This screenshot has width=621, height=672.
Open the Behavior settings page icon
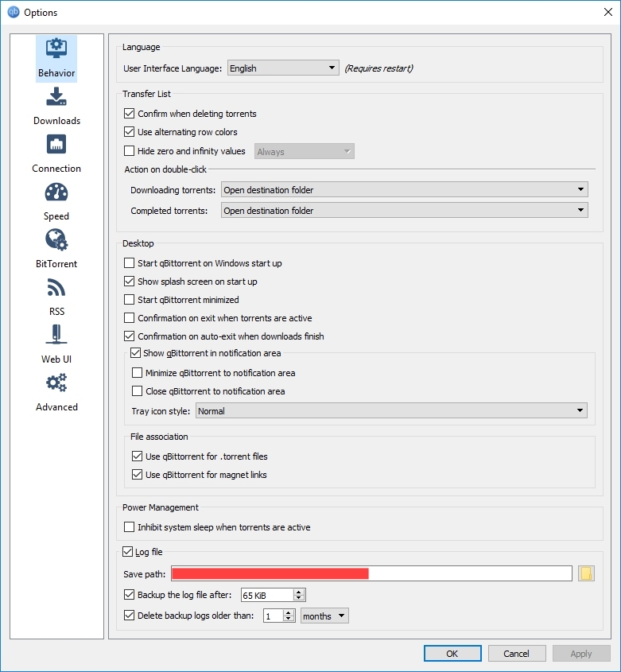(56, 49)
